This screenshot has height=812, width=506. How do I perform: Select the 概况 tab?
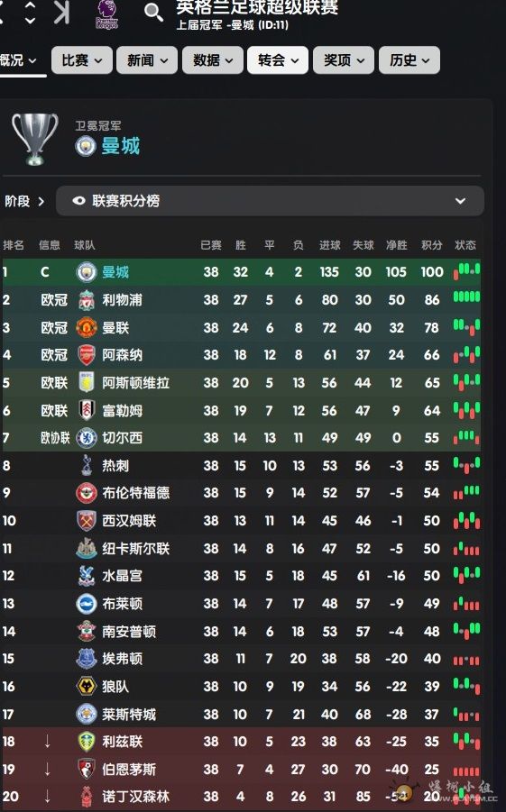[20, 60]
